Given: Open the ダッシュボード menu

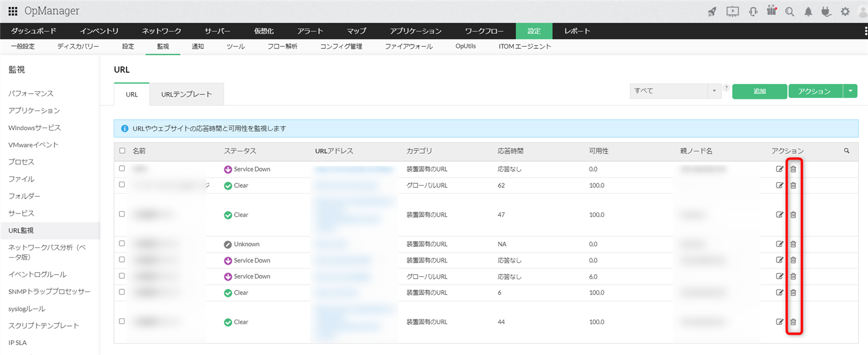Looking at the screenshot, I should (34, 31).
